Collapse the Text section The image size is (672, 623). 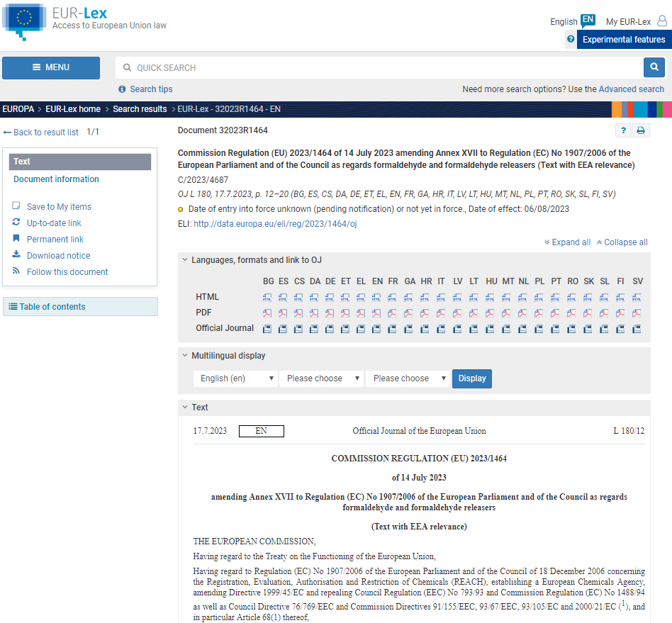[x=185, y=408]
